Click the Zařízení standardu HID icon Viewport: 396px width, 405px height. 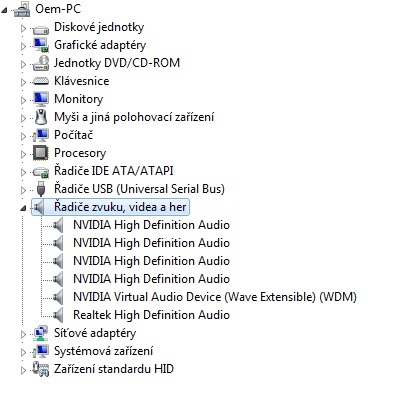click(x=41, y=369)
